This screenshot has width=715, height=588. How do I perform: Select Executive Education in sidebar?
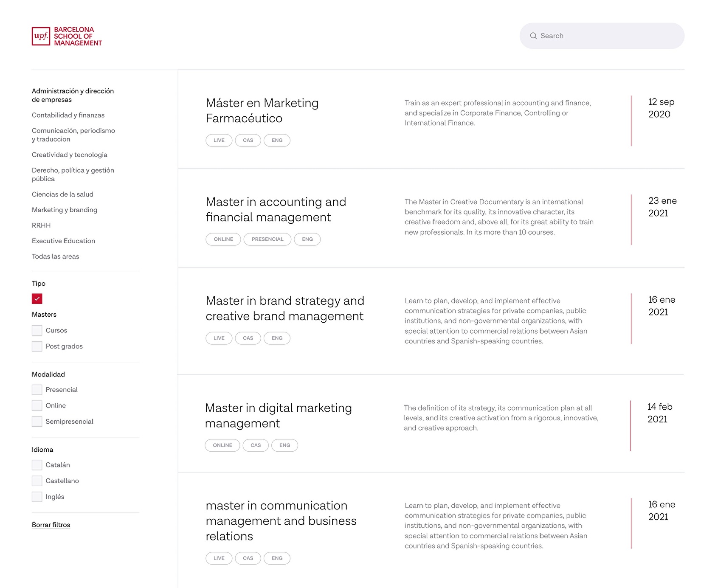pyautogui.click(x=63, y=241)
